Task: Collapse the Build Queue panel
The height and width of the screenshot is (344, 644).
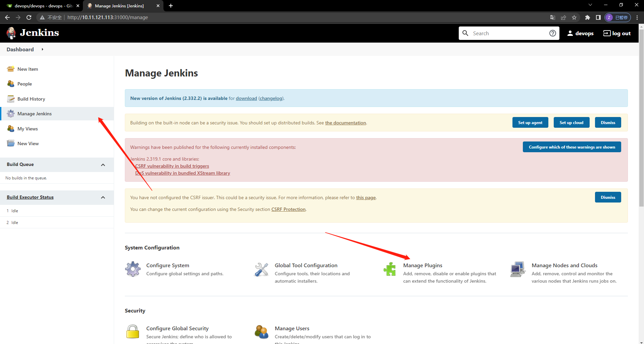Action: pos(103,165)
